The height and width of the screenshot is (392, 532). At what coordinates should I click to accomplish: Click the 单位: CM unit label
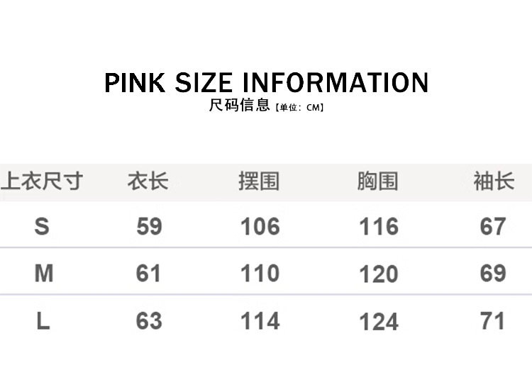299,108
